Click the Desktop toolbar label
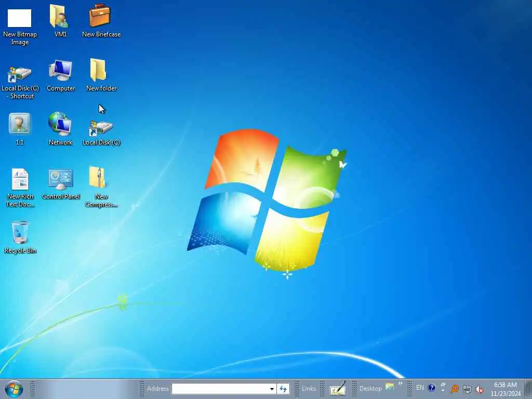 click(370, 389)
